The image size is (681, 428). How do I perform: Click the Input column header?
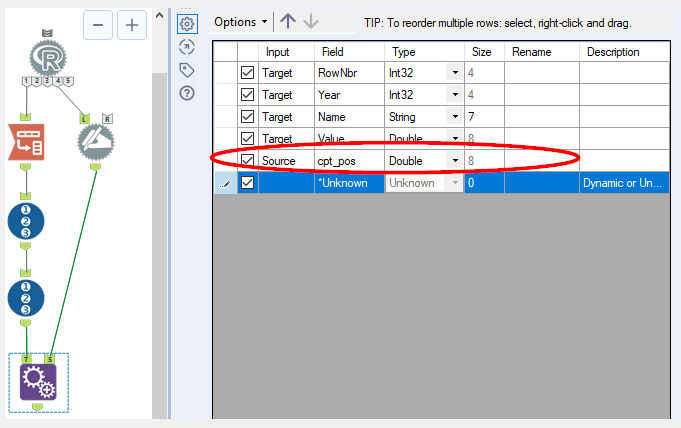[x=286, y=52]
